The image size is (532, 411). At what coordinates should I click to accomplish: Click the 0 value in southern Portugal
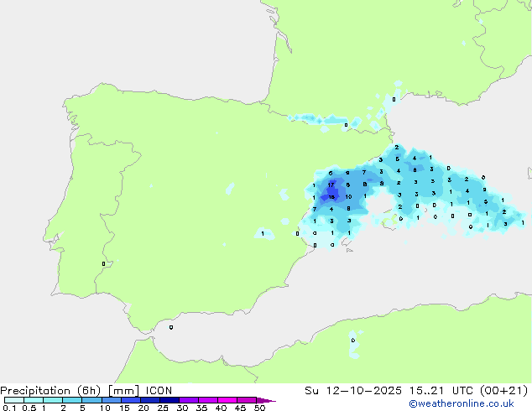[103, 264]
